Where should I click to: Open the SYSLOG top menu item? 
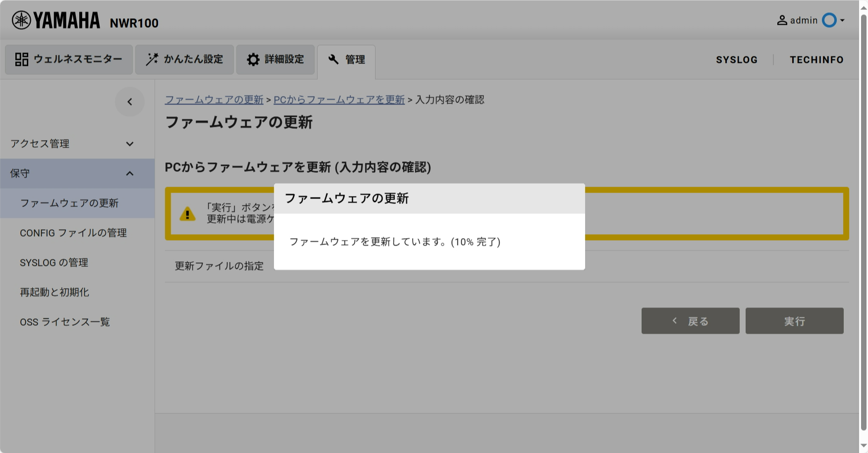point(736,60)
